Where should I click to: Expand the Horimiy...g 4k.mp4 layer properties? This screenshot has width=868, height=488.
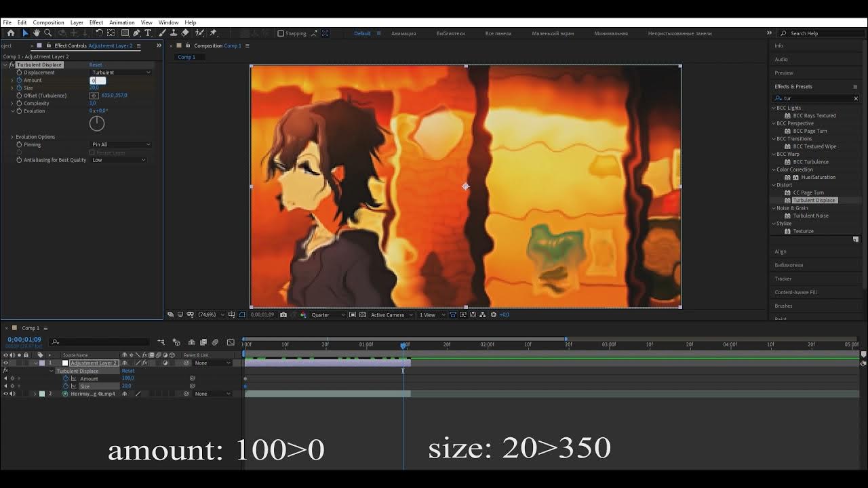(x=35, y=394)
